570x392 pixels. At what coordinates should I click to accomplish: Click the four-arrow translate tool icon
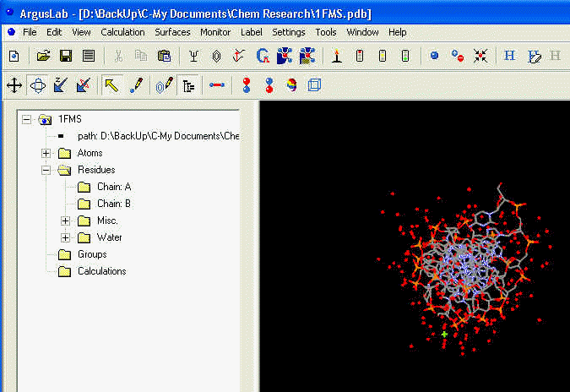click(x=14, y=84)
